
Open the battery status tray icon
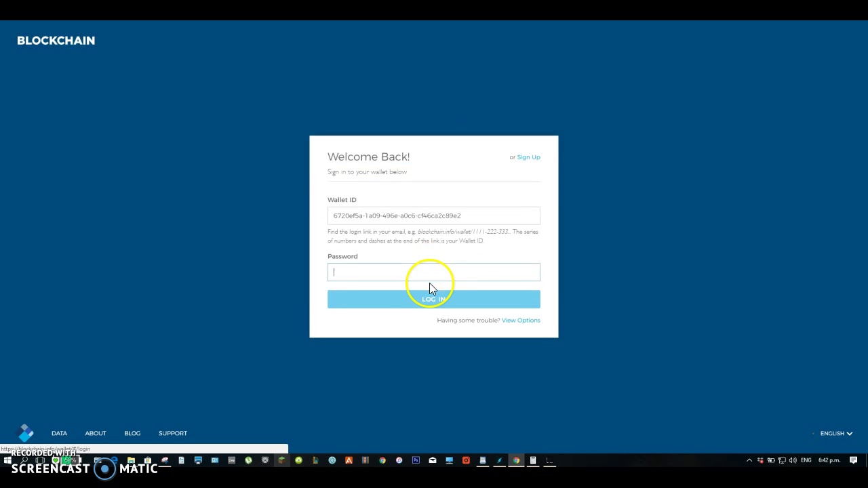click(771, 460)
